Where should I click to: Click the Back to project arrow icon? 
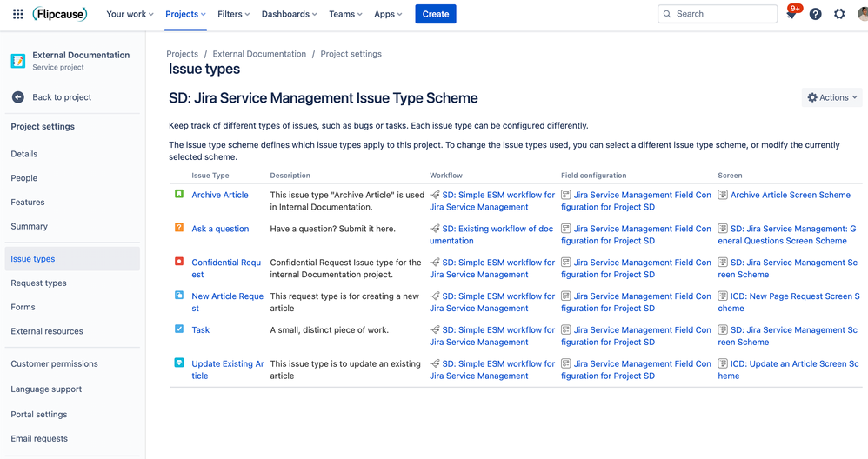(17, 96)
